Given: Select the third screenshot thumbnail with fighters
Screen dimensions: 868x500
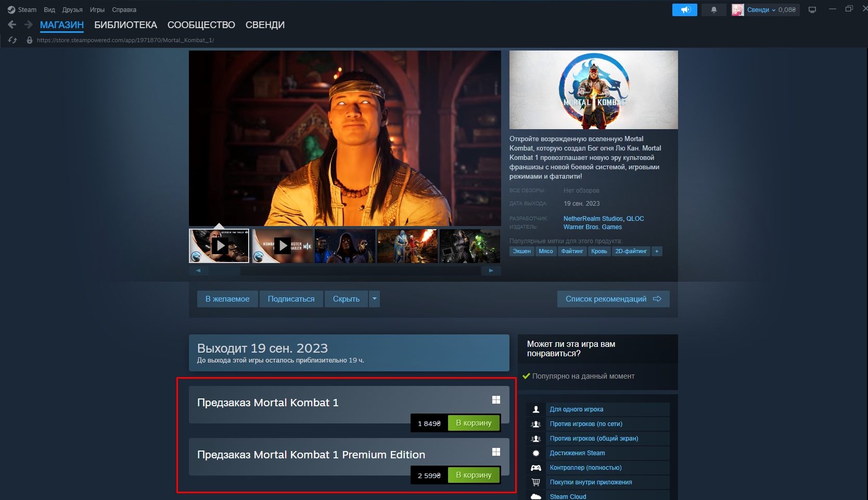Looking at the screenshot, I should point(345,246).
